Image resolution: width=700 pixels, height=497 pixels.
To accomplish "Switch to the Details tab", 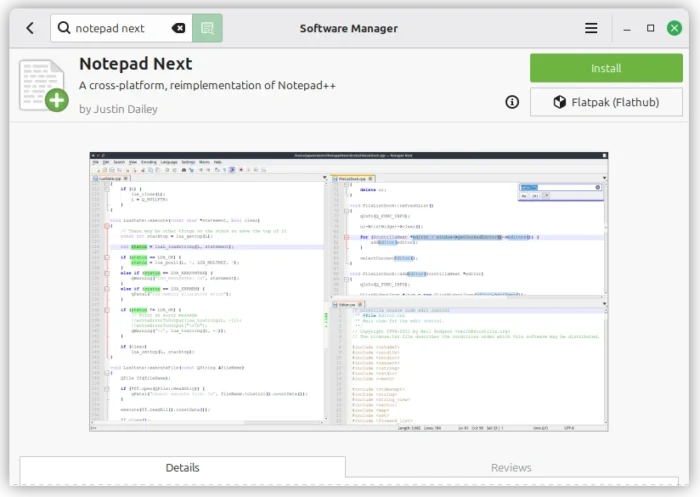I will pyautogui.click(x=182, y=467).
